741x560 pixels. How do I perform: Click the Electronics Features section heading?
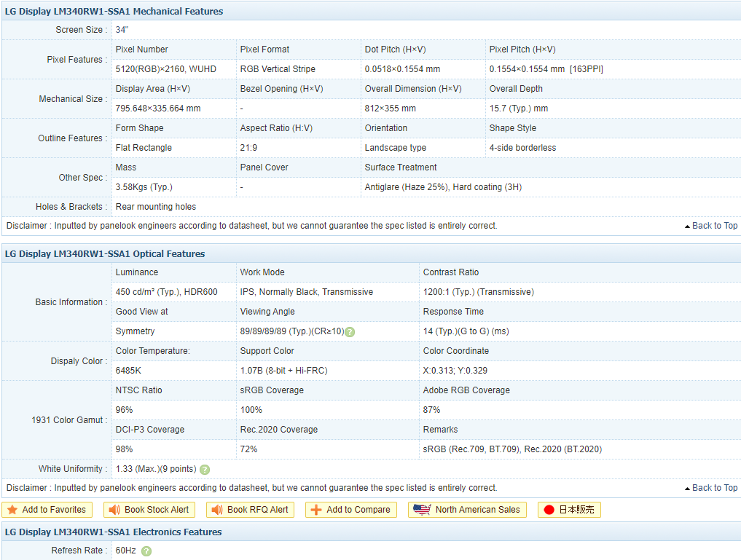tap(114, 532)
